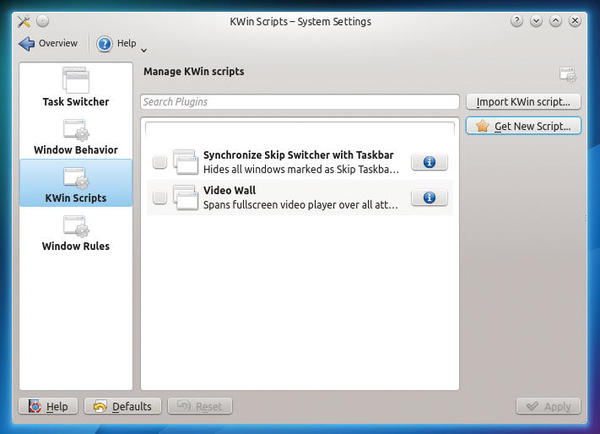Click the Search Plugins field

coord(300,102)
